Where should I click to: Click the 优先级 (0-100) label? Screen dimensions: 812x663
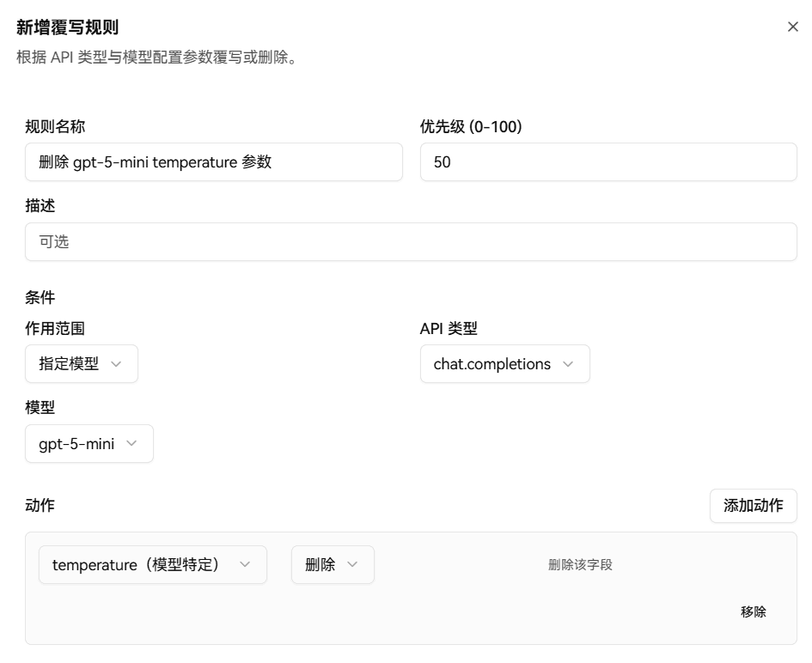pos(471,127)
